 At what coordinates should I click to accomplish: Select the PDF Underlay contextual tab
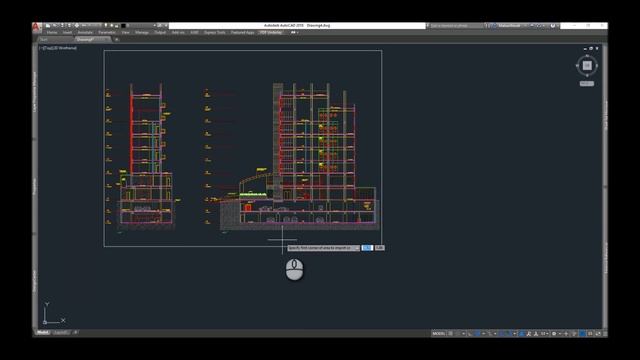271,33
